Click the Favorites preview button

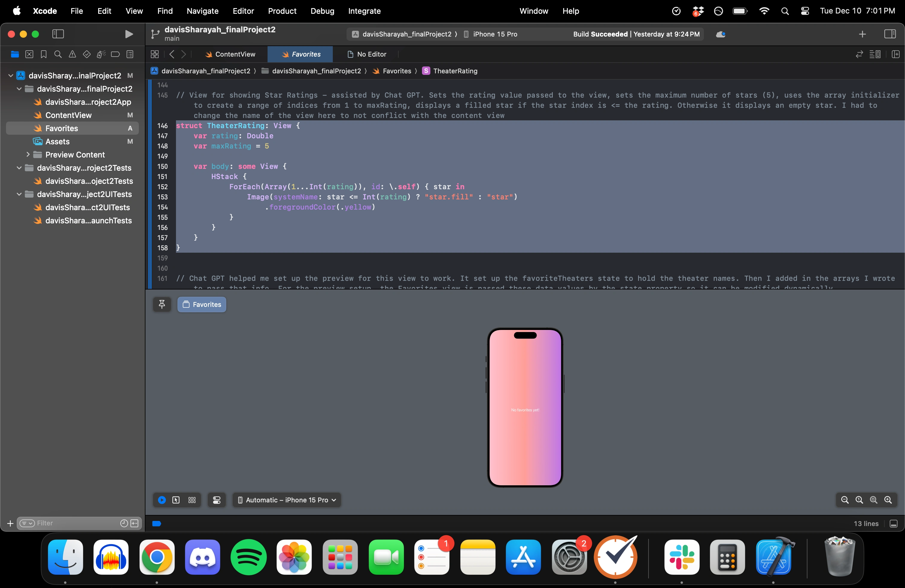click(x=202, y=304)
